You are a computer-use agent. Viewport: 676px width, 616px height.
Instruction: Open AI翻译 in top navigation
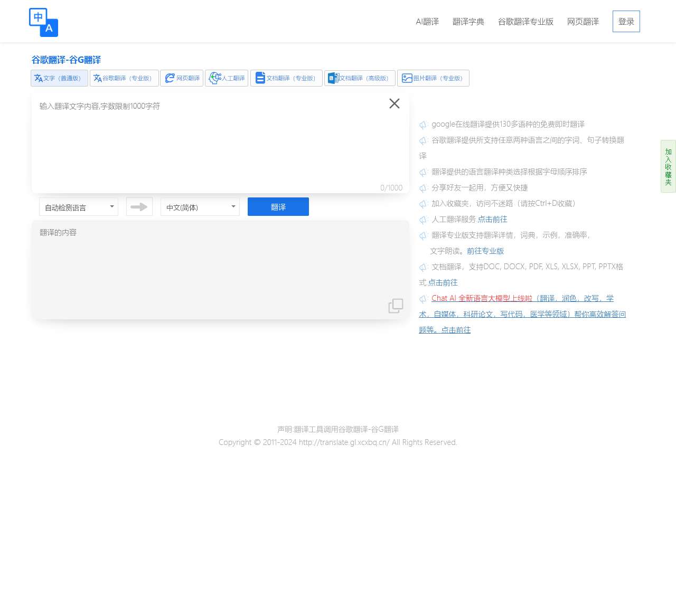pyautogui.click(x=427, y=22)
